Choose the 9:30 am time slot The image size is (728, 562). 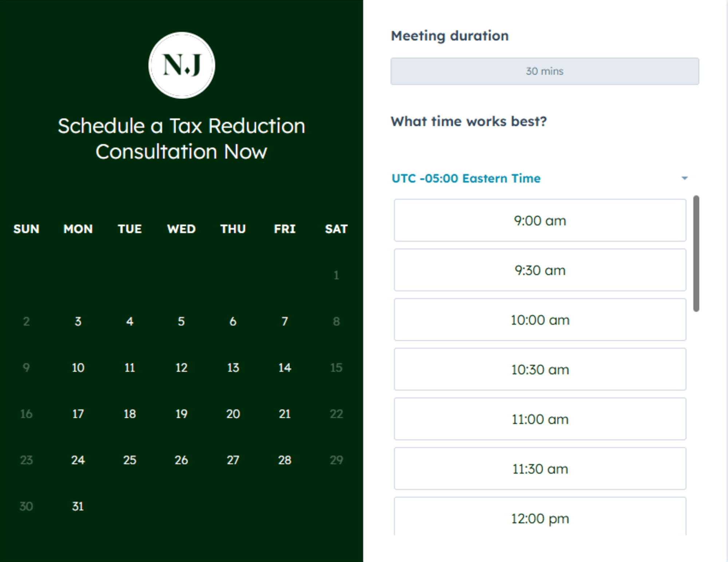pos(540,270)
